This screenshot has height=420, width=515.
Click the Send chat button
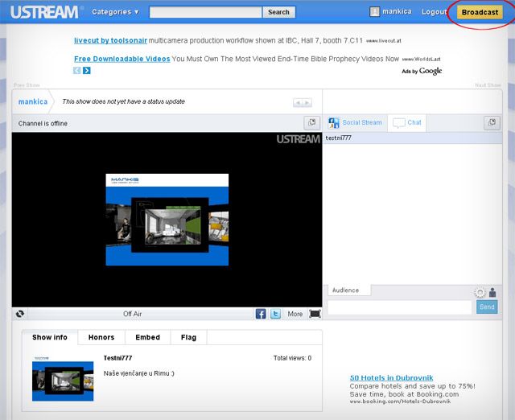(487, 307)
